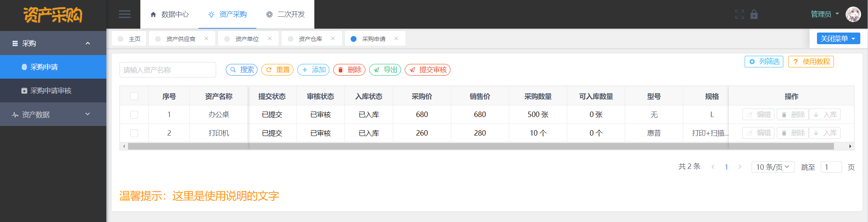This screenshot has width=868, height=222.
Task: Toggle the select-all header checkbox
Action: coord(134,96)
